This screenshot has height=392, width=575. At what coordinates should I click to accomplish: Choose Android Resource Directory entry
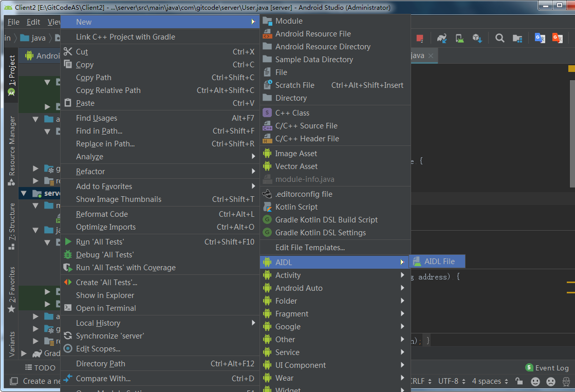point(335,47)
